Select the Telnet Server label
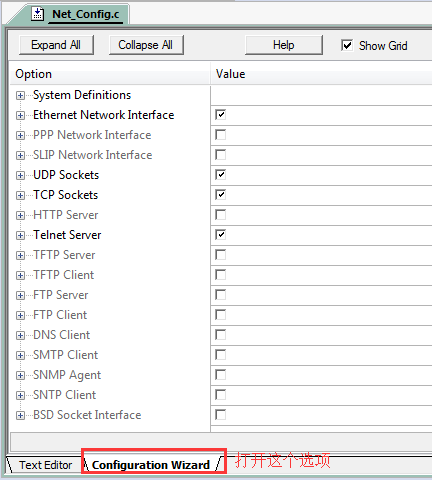This screenshot has height=480, width=432. (67, 235)
